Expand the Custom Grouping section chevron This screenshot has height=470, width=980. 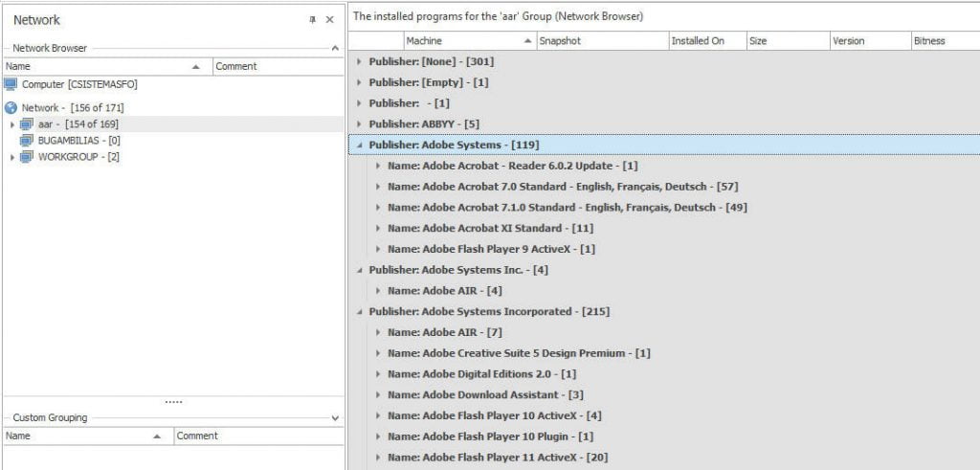[x=334, y=418]
